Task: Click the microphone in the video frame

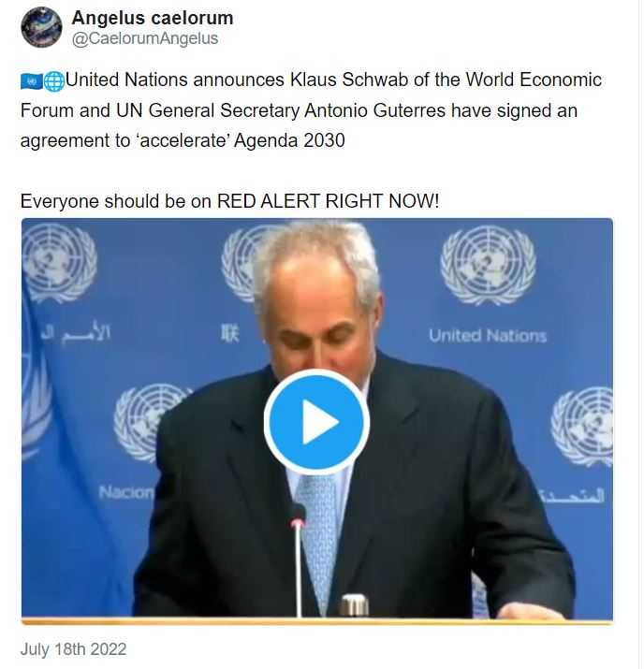Action: (298, 559)
